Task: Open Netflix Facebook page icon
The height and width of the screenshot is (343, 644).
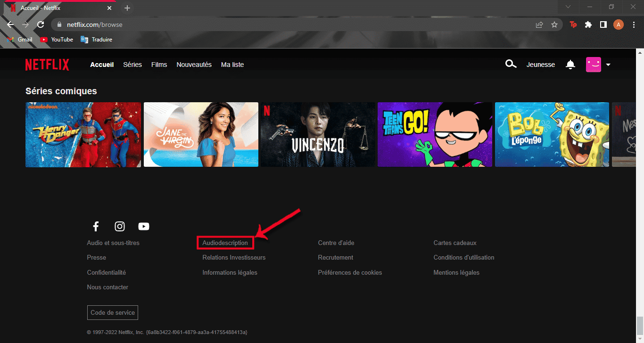Action: (x=96, y=227)
